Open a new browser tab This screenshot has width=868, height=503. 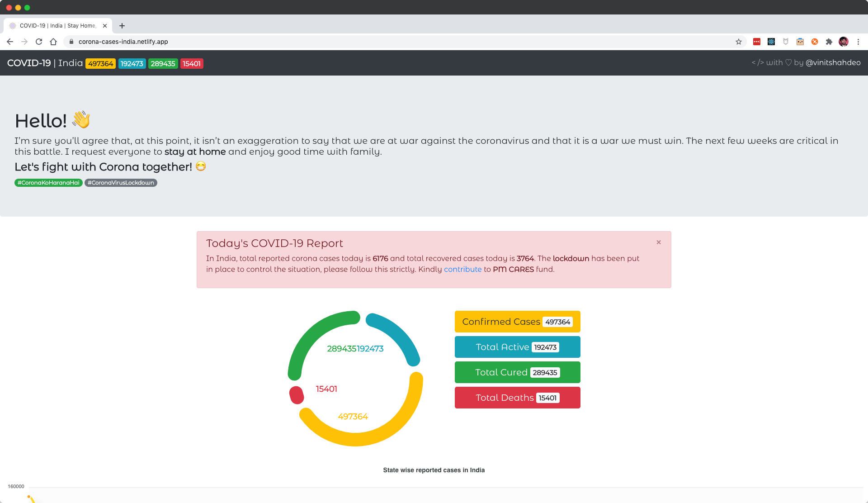122,26
